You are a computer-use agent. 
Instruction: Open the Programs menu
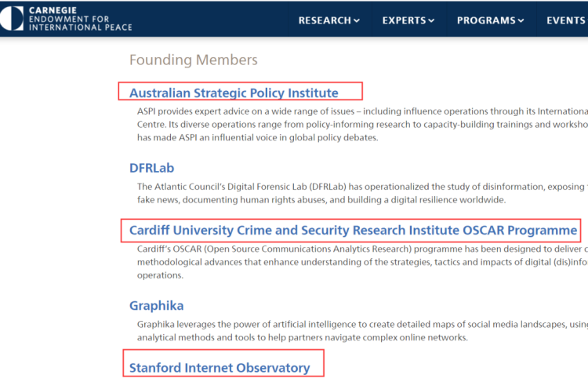coord(491,20)
